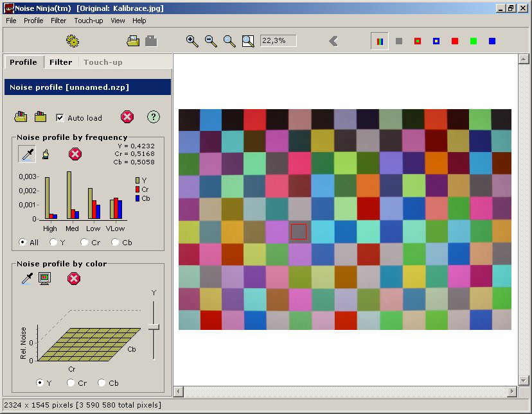Click the monitor icon in color profile section
Screen dimensions: 532x414
pos(44,278)
